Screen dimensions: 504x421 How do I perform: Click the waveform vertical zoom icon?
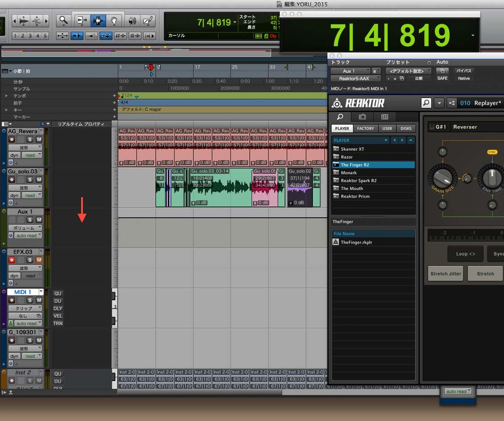(x=24, y=21)
